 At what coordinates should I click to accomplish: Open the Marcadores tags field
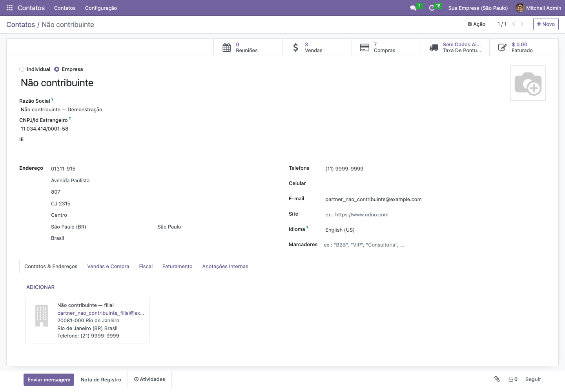coord(434,245)
